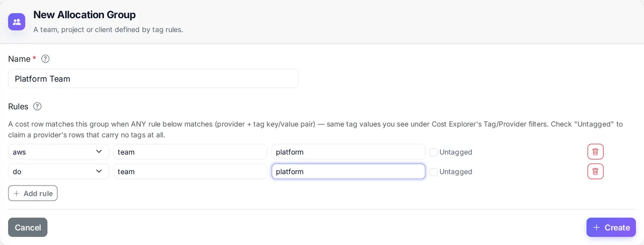Delete the aws rule with trash icon
Image resolution: width=644 pixels, height=245 pixels.
595,152
